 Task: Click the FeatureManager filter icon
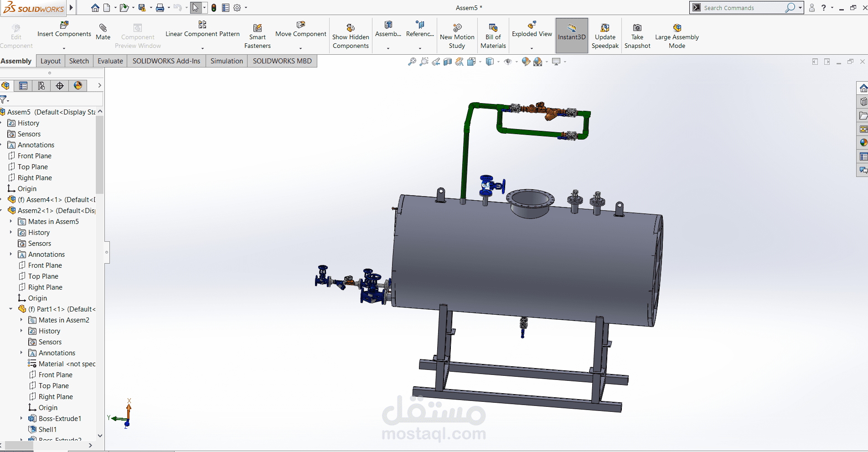(x=4, y=99)
